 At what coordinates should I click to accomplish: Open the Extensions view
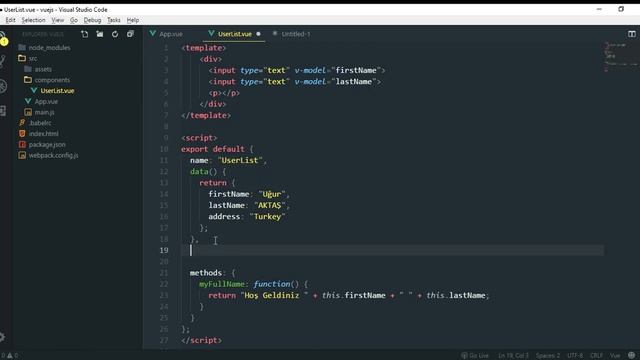(3, 111)
